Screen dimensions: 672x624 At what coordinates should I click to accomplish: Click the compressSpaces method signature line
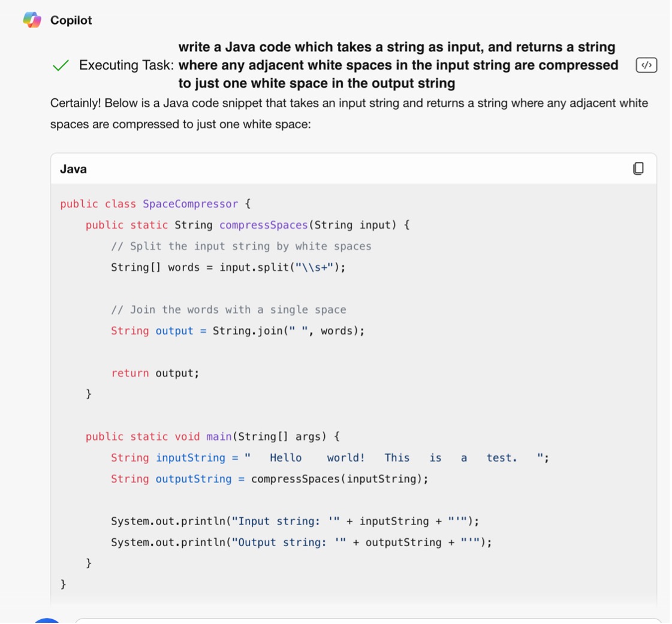pos(248,225)
